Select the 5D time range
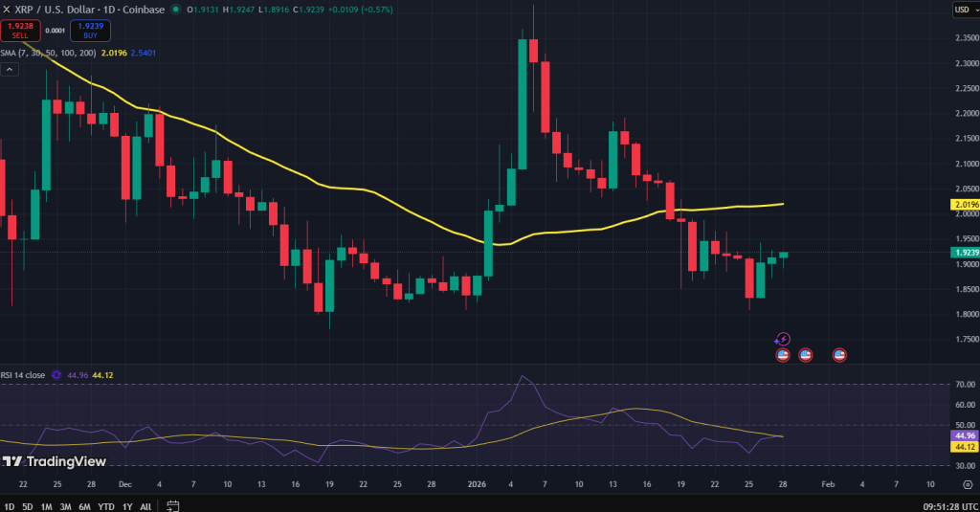This screenshot has width=980, height=512. (x=28, y=506)
